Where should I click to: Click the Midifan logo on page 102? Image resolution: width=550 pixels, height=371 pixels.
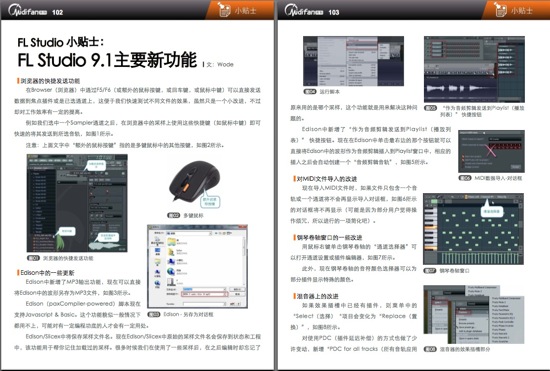tap(28, 11)
